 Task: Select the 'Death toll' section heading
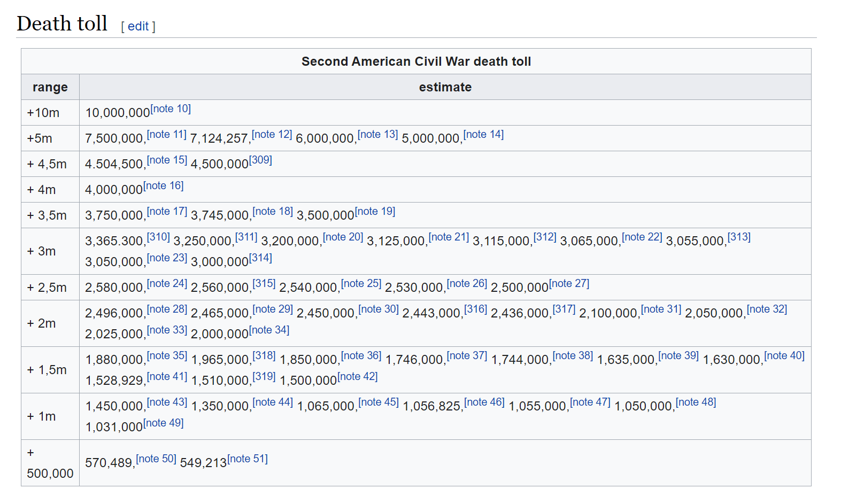(x=62, y=24)
